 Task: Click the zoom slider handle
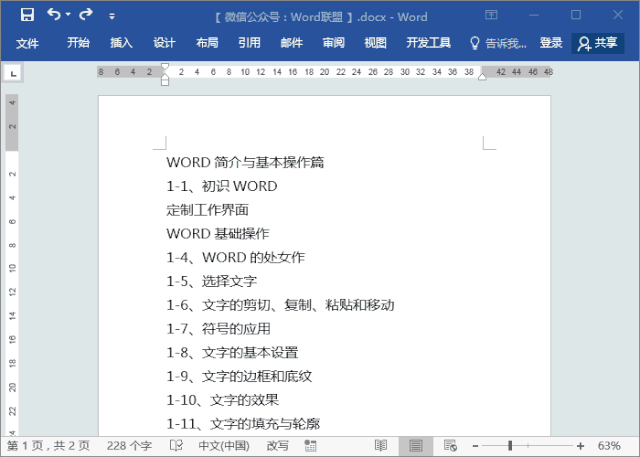tap(510, 446)
